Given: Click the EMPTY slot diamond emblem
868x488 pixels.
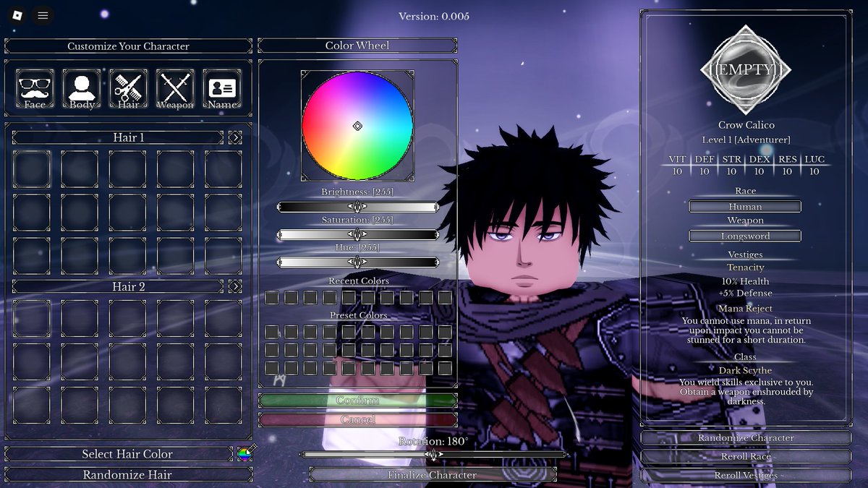Looking at the screenshot, I should [746, 69].
